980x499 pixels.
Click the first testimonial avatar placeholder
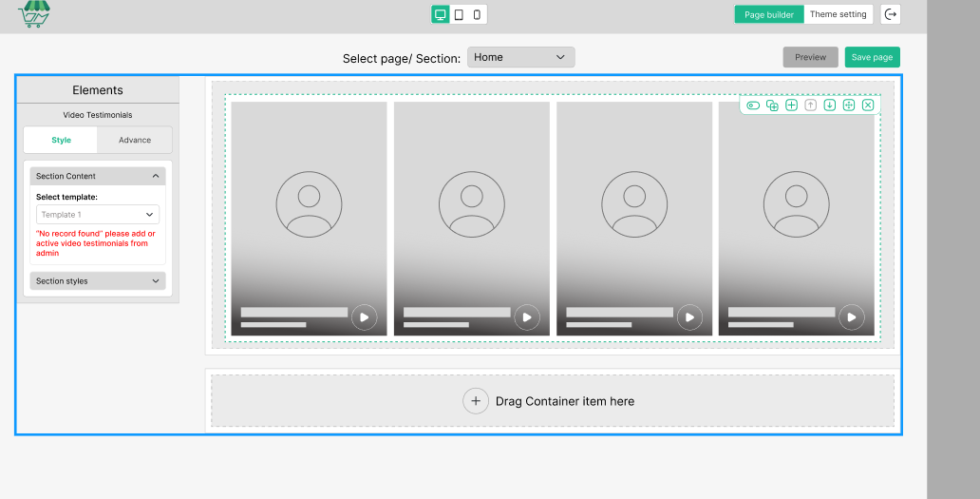pos(309,204)
